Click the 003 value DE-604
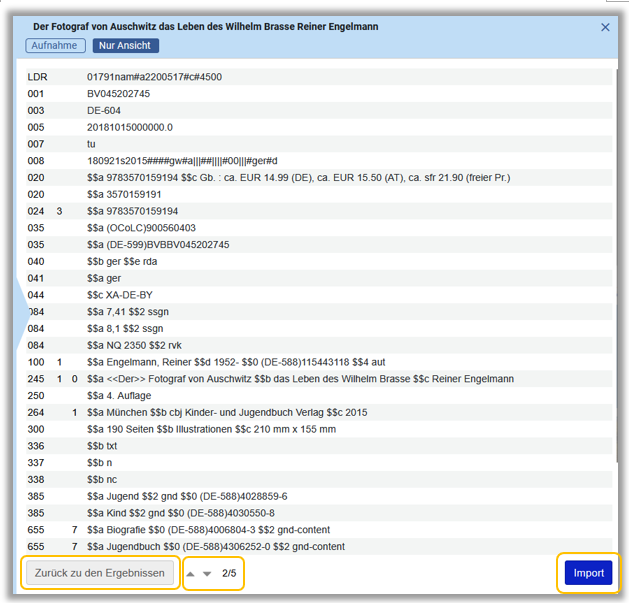629x603 pixels. coord(103,111)
